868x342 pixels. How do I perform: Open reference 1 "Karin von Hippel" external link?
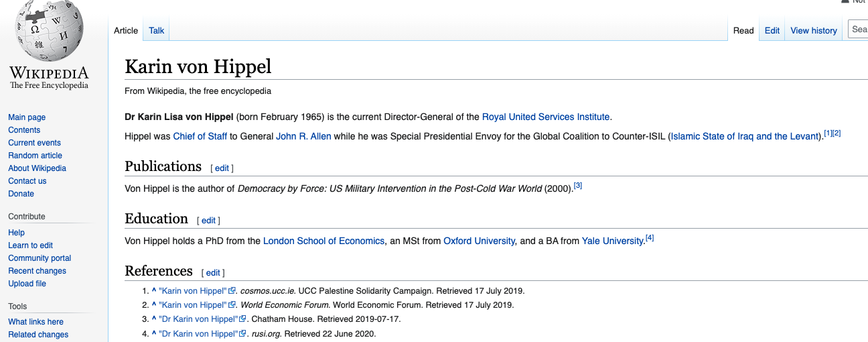193,291
